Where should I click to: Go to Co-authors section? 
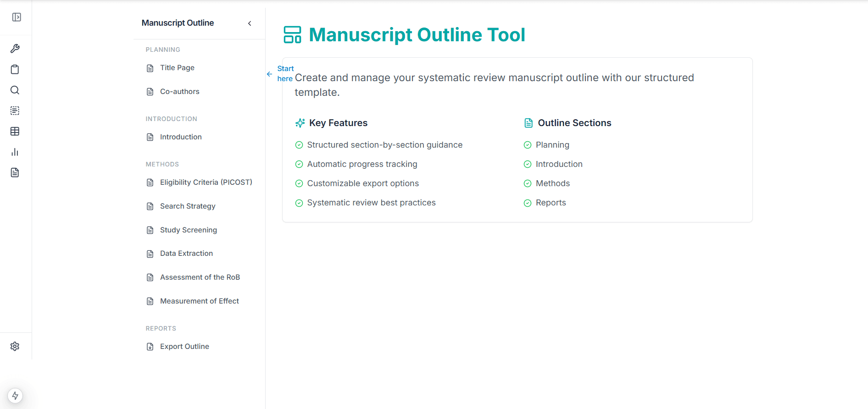coord(179,92)
